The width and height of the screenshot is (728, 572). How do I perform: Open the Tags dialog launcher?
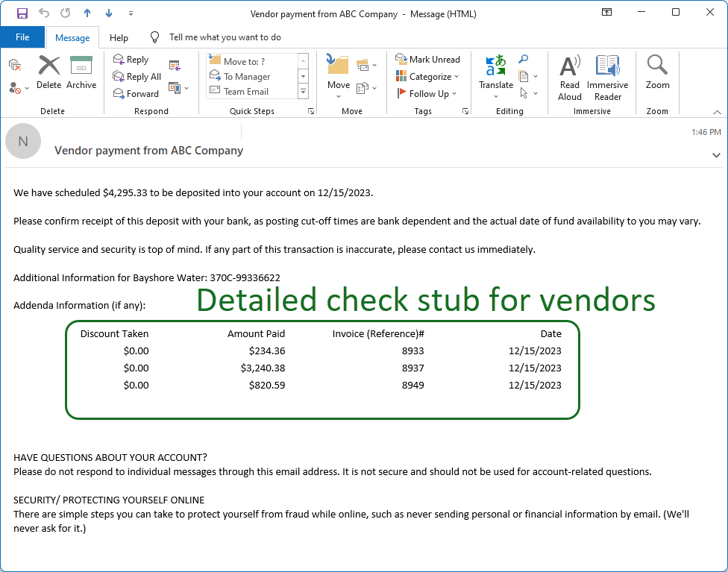point(465,111)
